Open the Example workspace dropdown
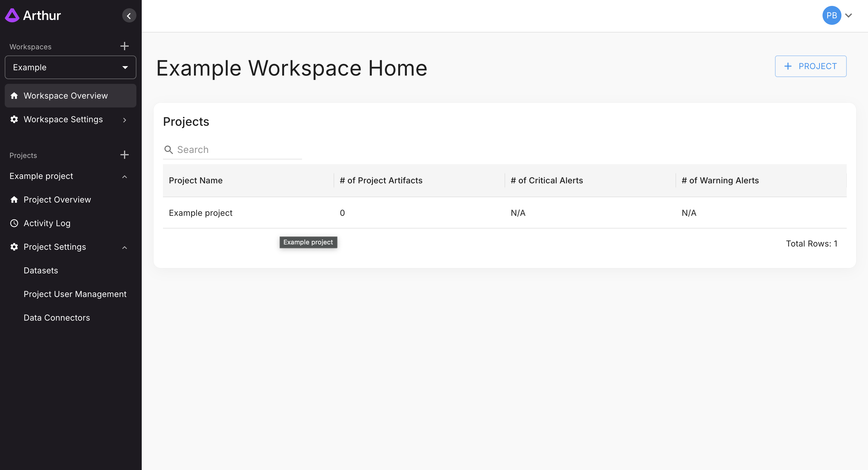This screenshot has height=470, width=868. point(71,67)
